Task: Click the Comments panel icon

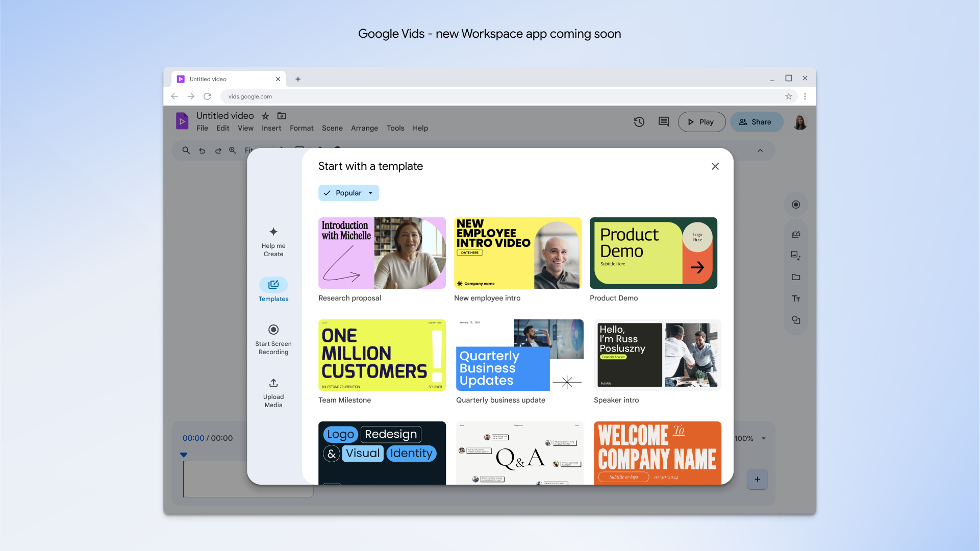Action: (663, 121)
